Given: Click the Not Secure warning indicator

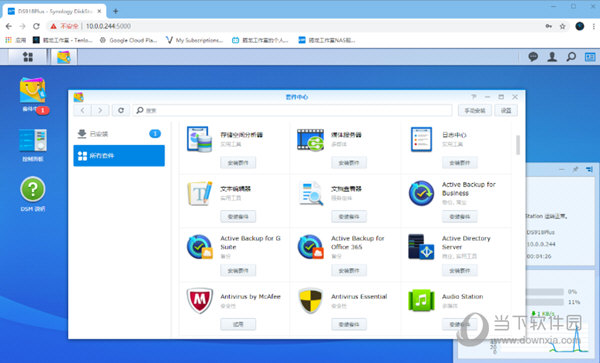Looking at the screenshot, I should click(64, 26).
